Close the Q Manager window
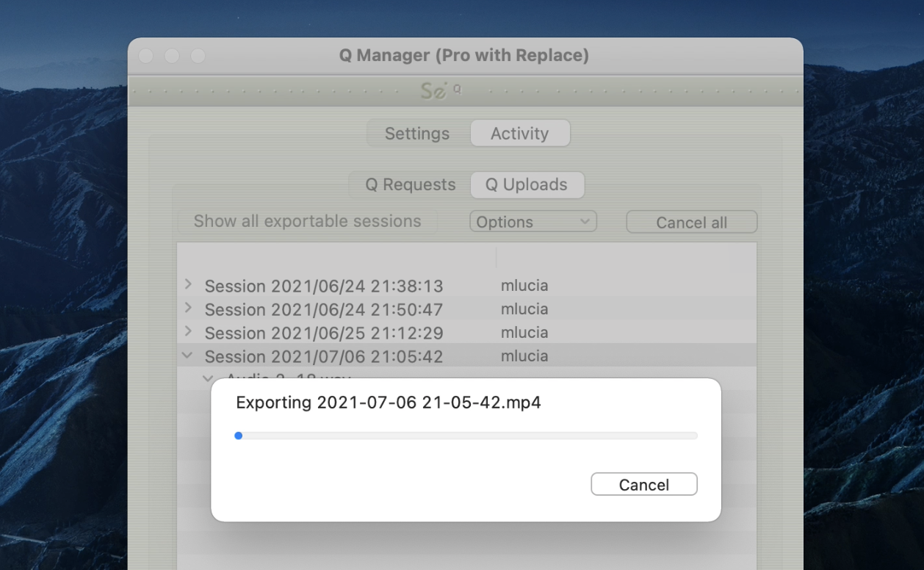The image size is (924, 570). [x=145, y=56]
